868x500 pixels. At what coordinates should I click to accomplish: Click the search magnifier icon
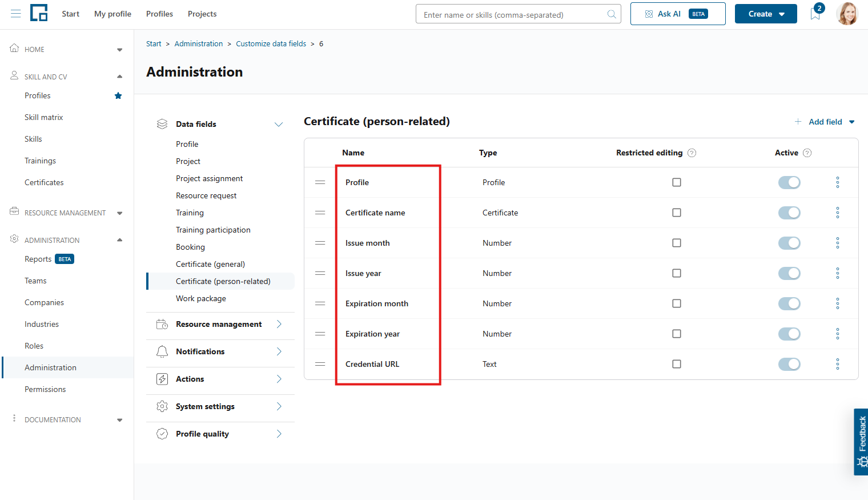tap(612, 14)
